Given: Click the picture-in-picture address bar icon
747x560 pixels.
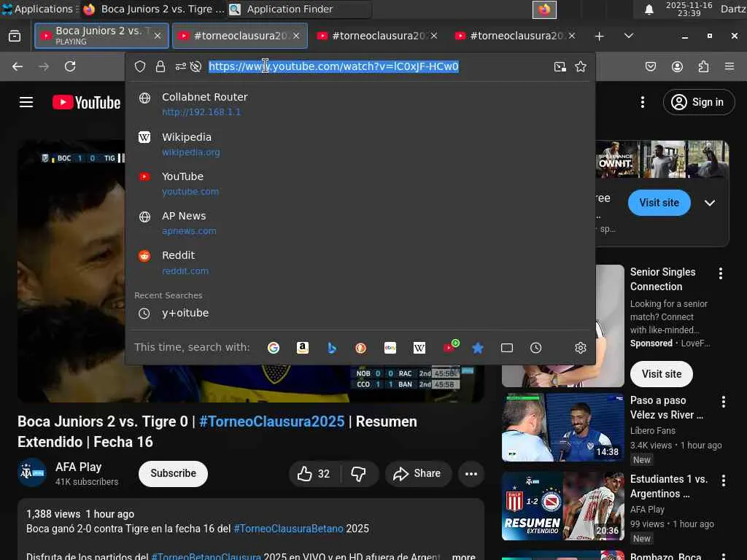Looking at the screenshot, I should pos(560,66).
